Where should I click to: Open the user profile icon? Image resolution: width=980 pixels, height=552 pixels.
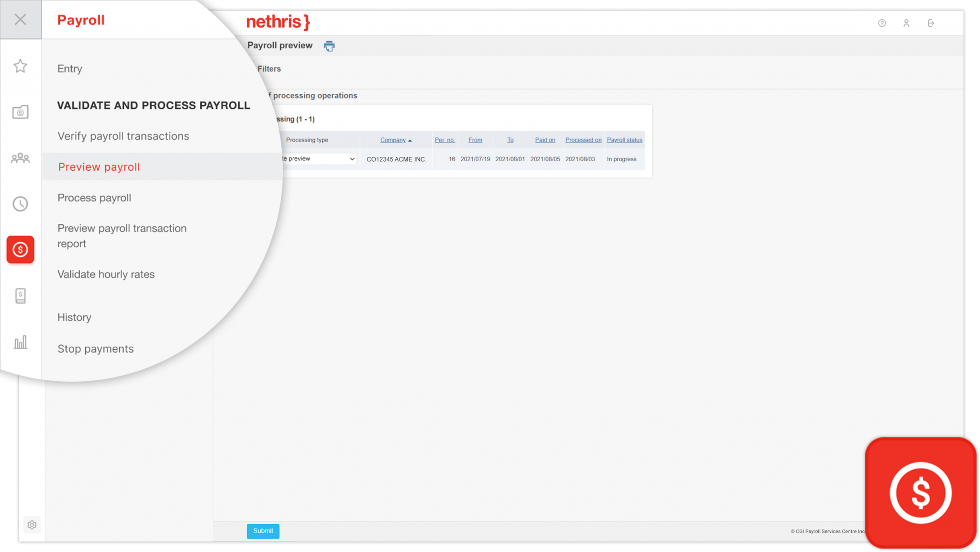pos(906,22)
